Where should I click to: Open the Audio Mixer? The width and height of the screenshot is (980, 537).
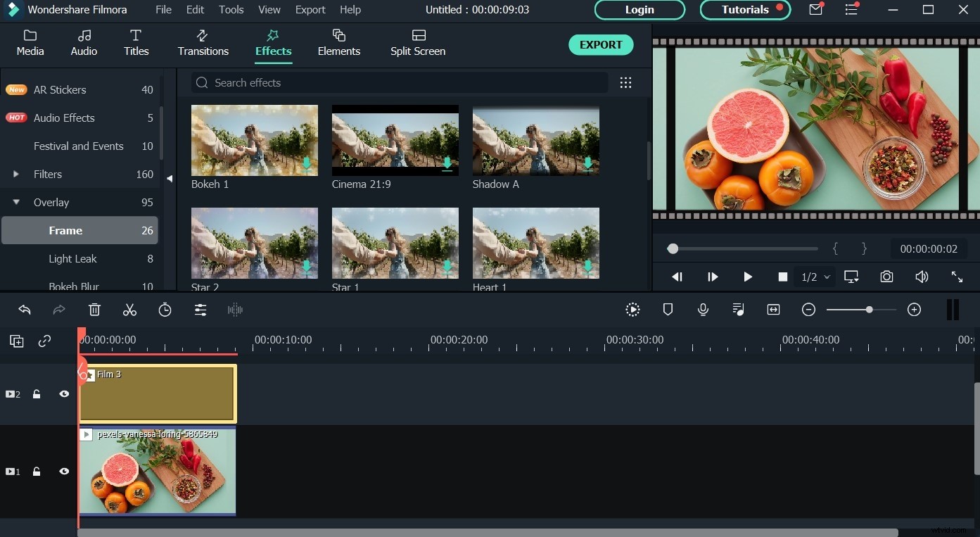(x=737, y=309)
